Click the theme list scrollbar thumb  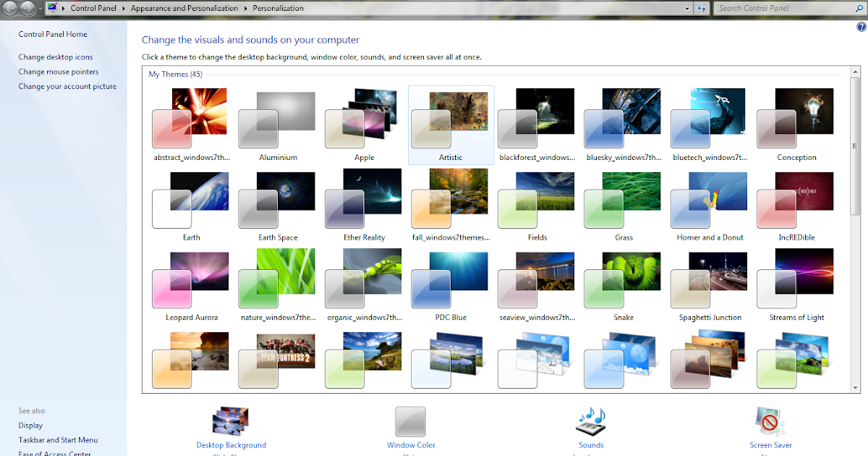point(854,145)
